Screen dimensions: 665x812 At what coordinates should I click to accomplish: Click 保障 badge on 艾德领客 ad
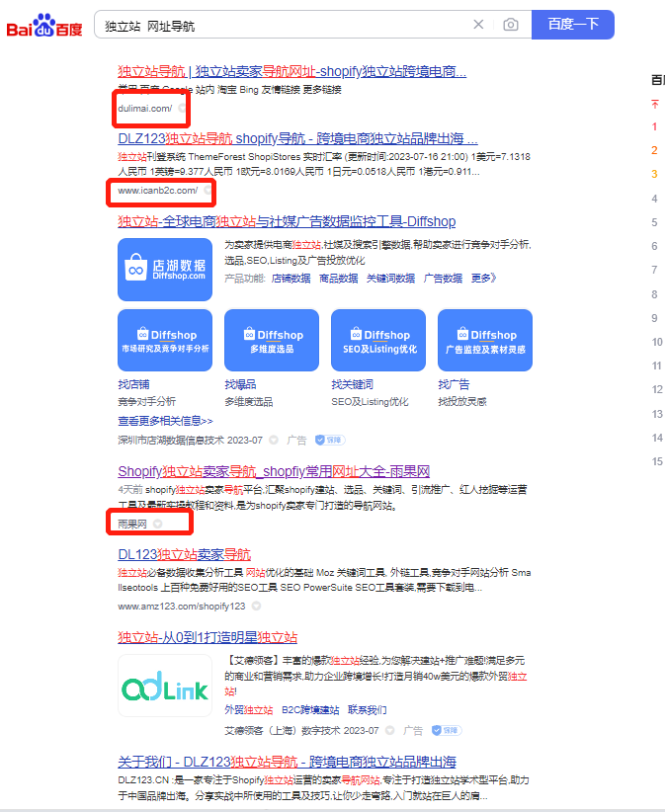tap(446, 730)
